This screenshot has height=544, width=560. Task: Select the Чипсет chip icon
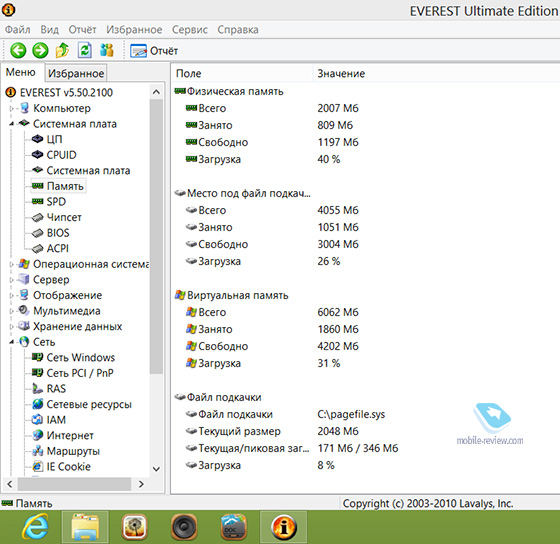[x=38, y=217]
